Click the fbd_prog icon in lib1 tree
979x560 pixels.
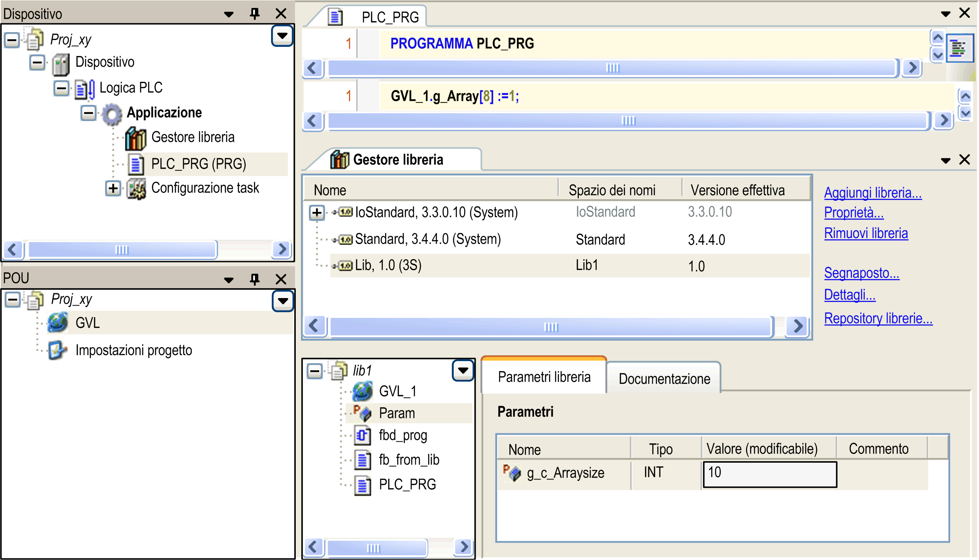coord(362,436)
